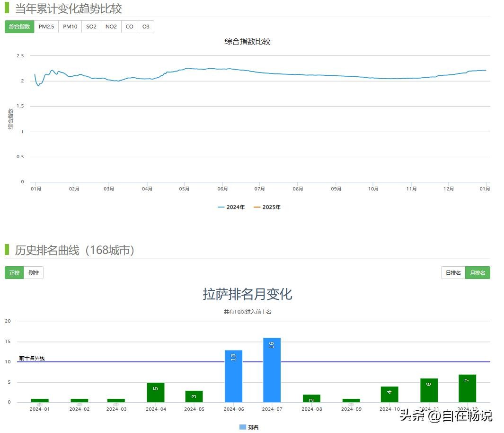Click the green 2024-12 bar labeled 7
Image resolution: width=504 pixels, height=433 pixels.
click(467, 388)
